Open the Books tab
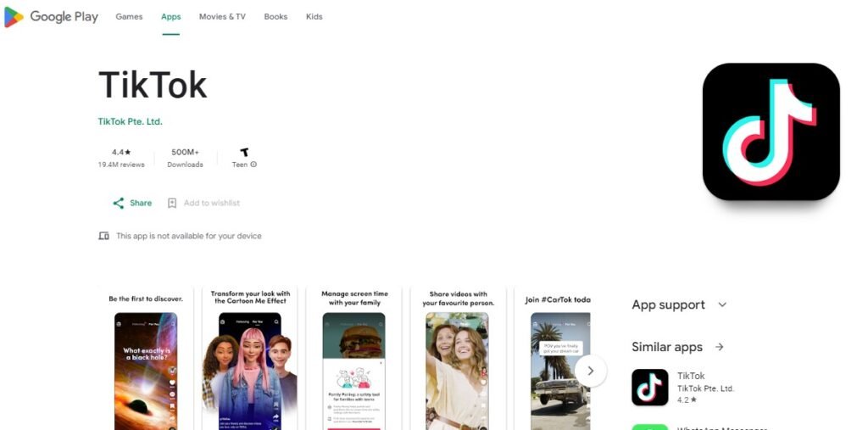 point(275,17)
